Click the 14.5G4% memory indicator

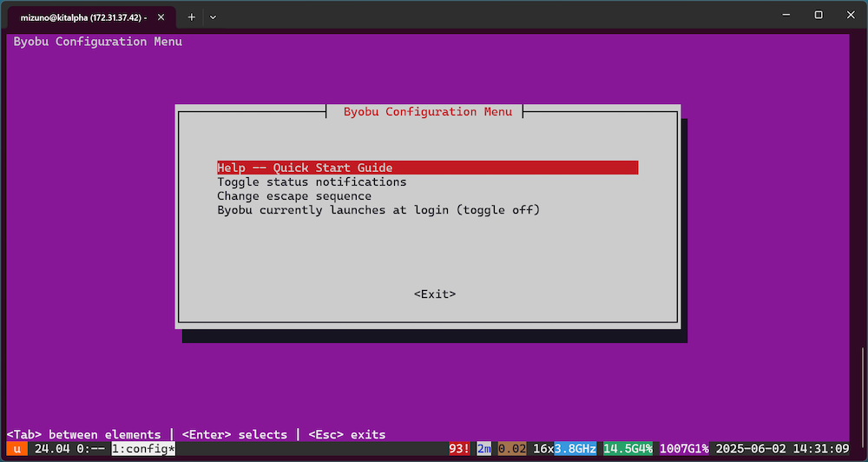628,449
